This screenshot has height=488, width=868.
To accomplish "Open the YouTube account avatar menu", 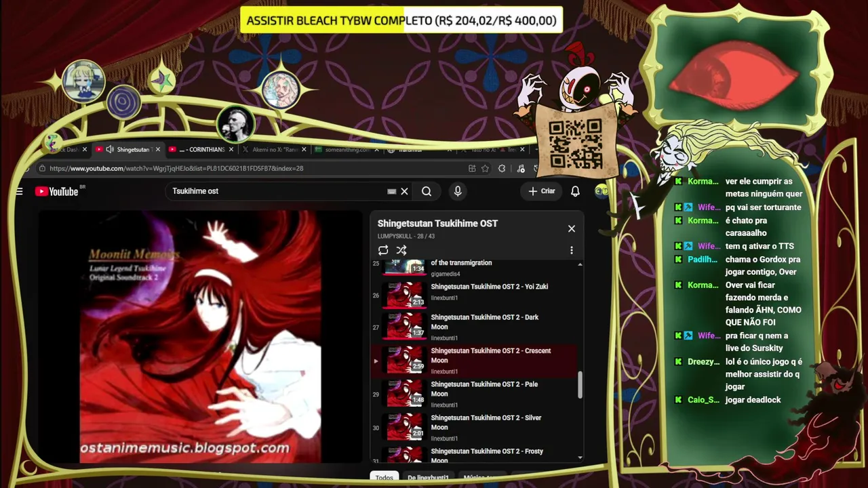I will tap(601, 191).
